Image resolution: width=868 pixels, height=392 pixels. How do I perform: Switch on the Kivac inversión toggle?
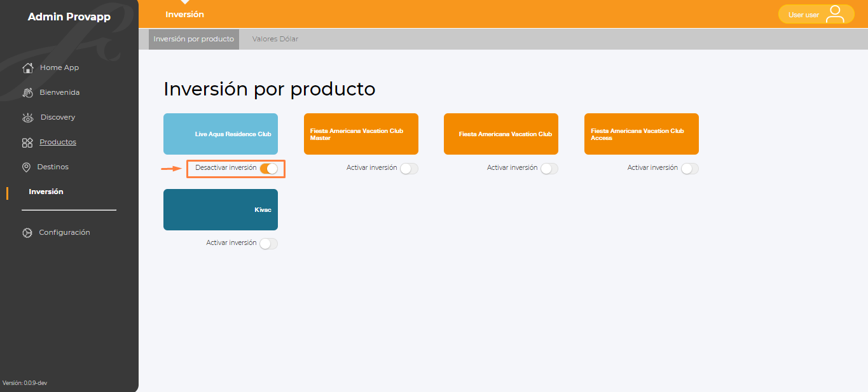[x=268, y=244]
